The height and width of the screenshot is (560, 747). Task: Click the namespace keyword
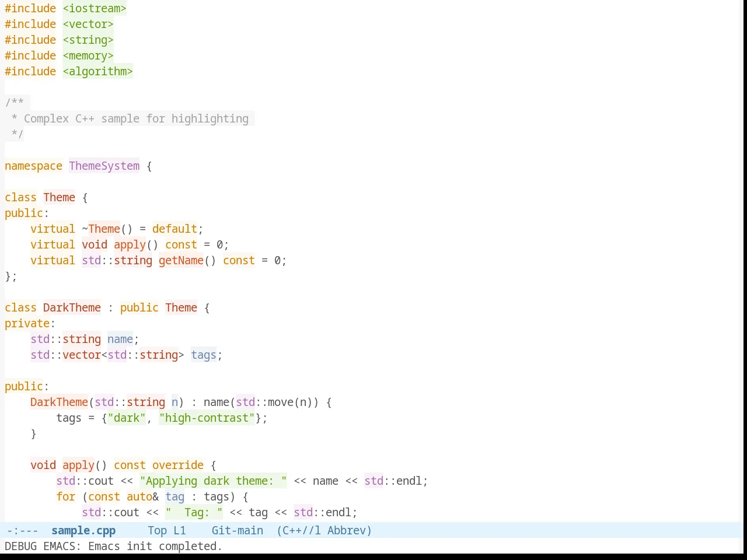33,166
